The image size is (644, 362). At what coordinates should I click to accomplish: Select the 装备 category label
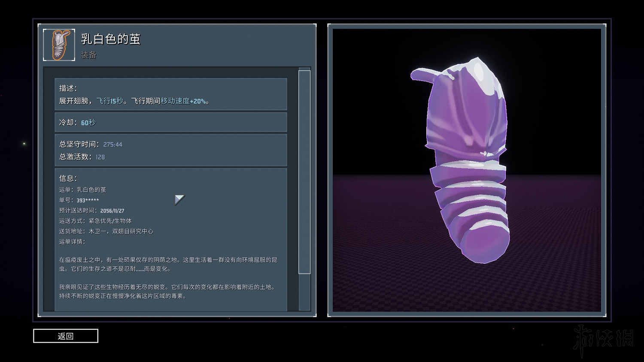88,55
